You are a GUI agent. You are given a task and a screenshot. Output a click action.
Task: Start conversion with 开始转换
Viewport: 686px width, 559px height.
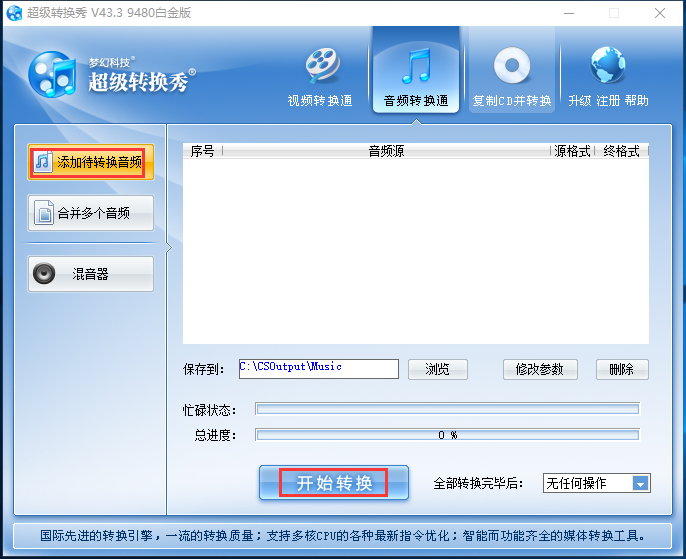(x=334, y=483)
